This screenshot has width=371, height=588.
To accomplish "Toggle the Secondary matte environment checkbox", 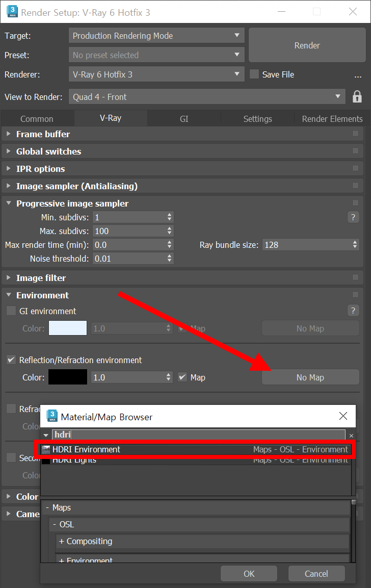I will 11,457.
